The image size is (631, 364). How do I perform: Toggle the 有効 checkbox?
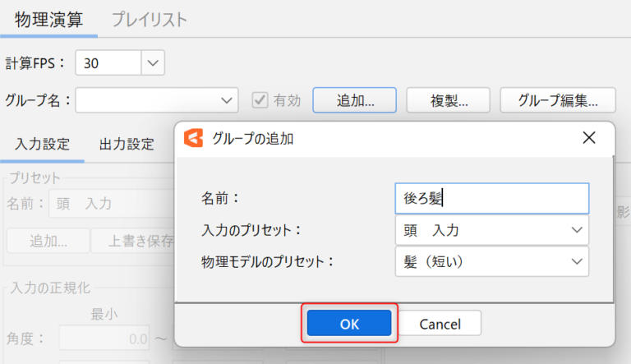point(260,100)
